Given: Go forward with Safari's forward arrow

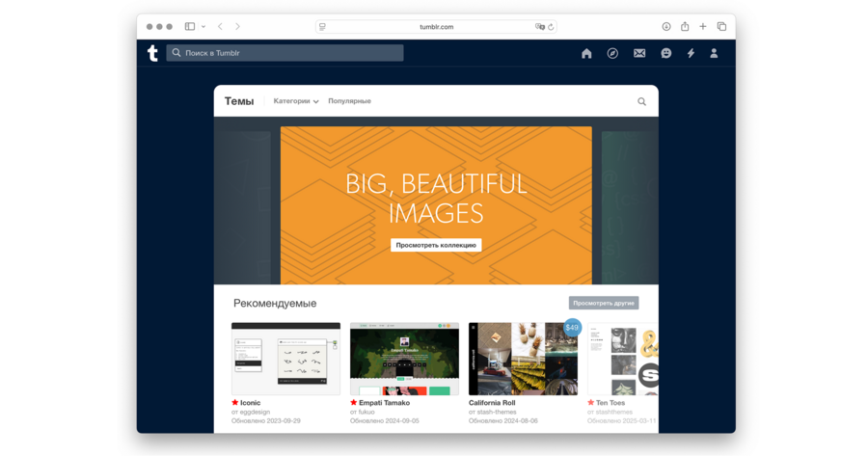Looking at the screenshot, I should point(237,27).
